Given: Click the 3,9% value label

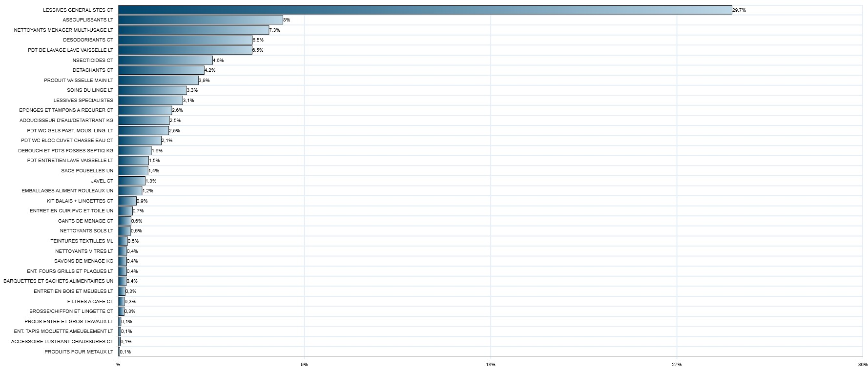Looking at the screenshot, I should tap(204, 80).
